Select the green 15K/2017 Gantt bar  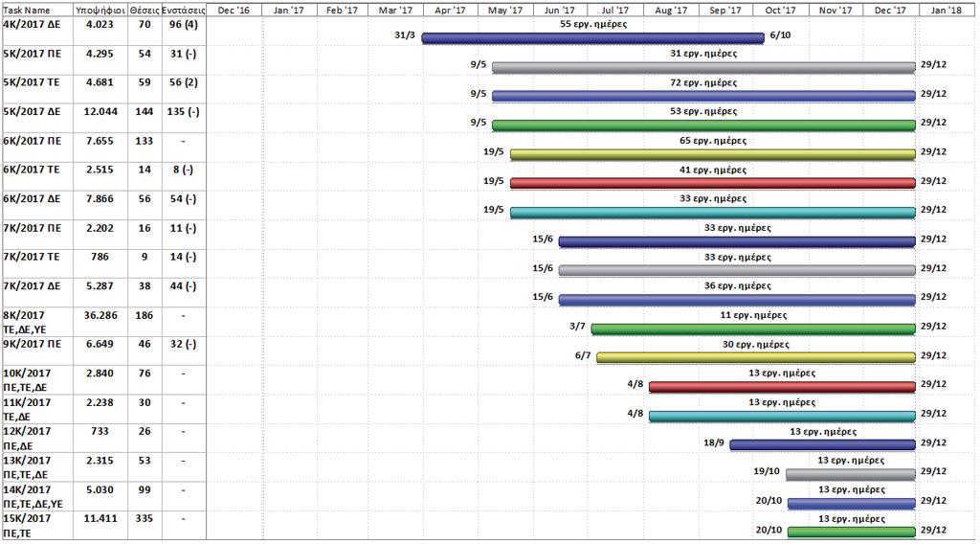click(x=852, y=533)
